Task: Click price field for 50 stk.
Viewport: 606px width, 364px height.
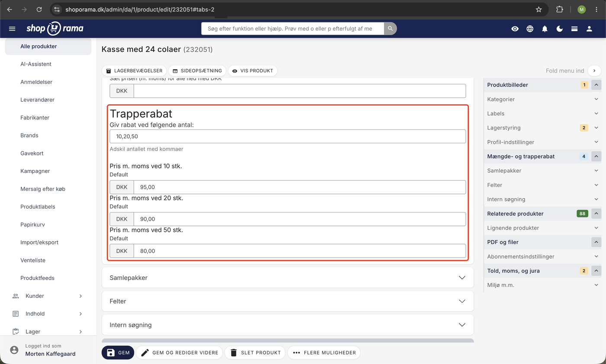Action: point(300,251)
